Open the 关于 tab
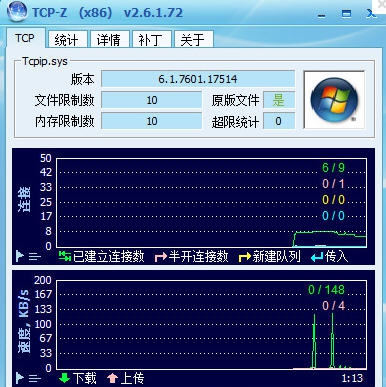386x387 pixels. (193, 40)
